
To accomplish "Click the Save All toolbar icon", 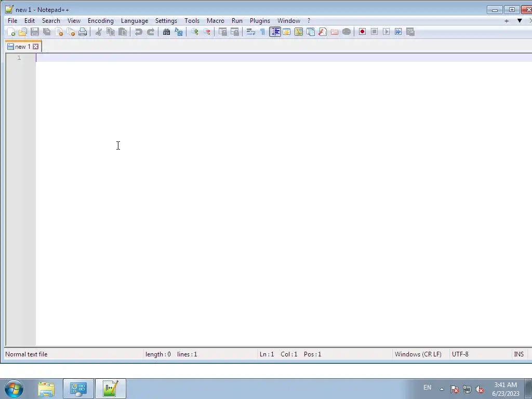I will click(47, 32).
